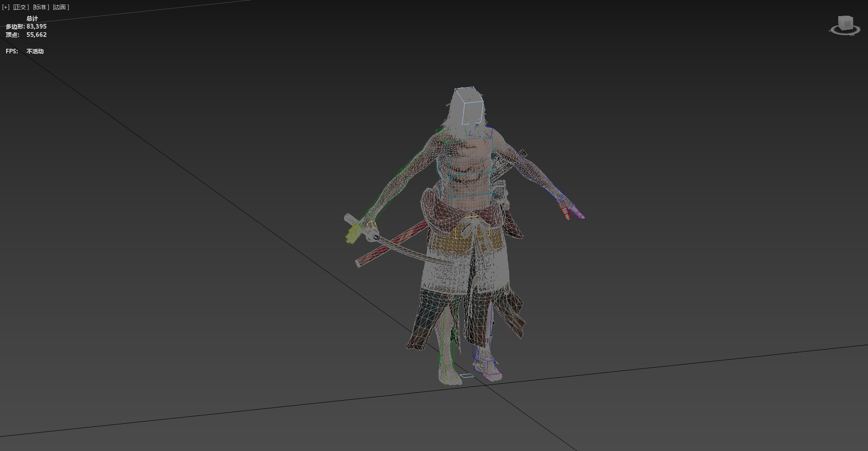Select the yellow hand bones gripping sword
This screenshot has height=451, width=868.
(353, 234)
